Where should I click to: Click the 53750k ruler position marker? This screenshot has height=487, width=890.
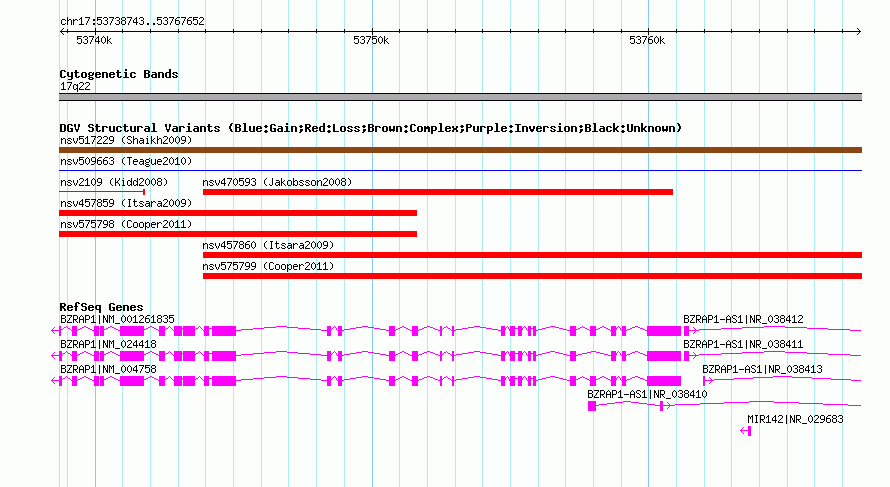pos(371,40)
